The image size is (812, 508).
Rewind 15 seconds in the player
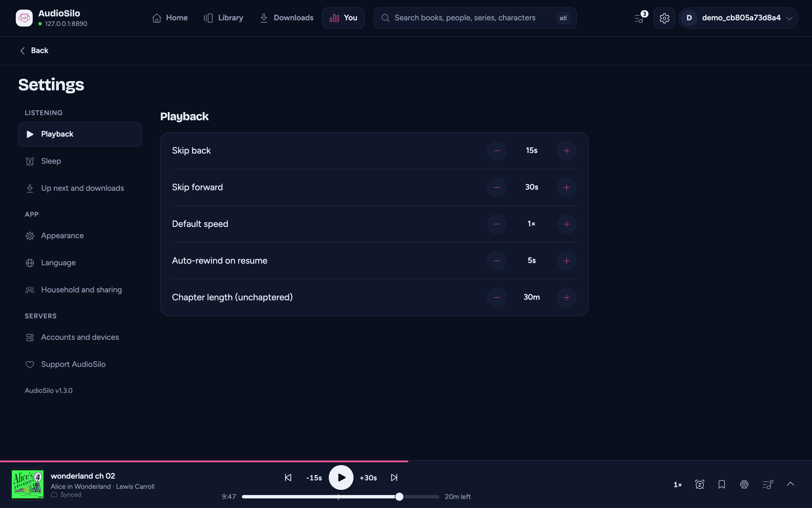coord(314,478)
